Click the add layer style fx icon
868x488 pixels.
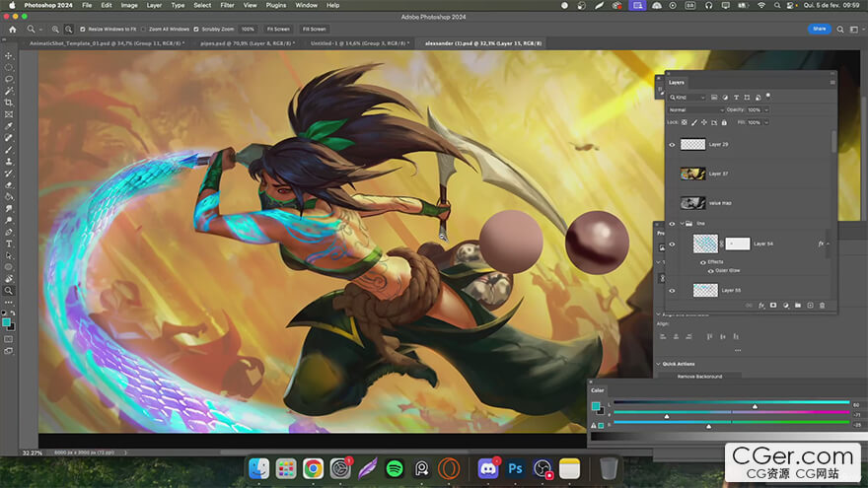(761, 306)
